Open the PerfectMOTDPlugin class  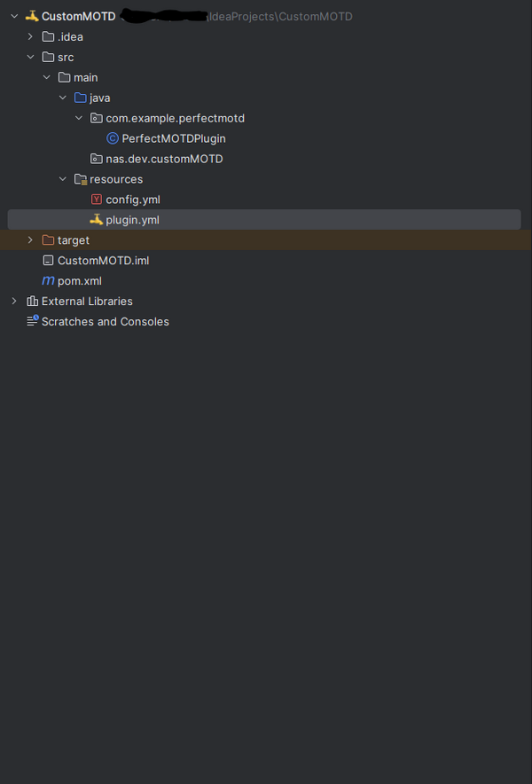pyautogui.click(x=174, y=139)
